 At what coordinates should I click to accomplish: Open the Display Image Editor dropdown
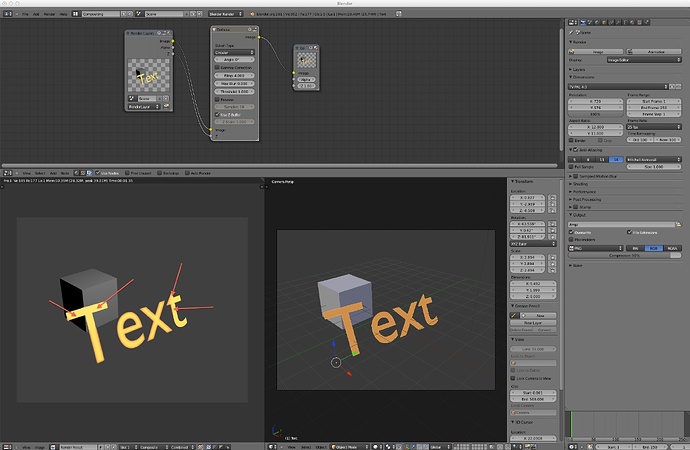(644, 60)
